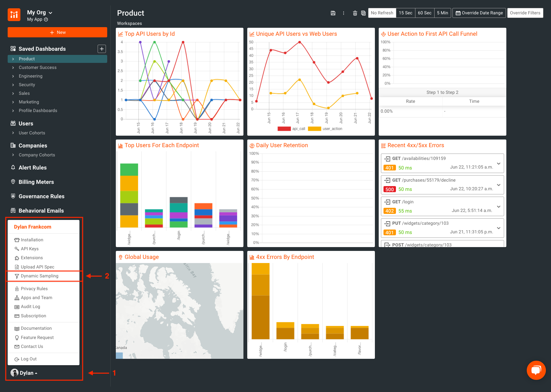Open the three-dot more options menu
Screen dimensions: 551x392
(x=344, y=13)
